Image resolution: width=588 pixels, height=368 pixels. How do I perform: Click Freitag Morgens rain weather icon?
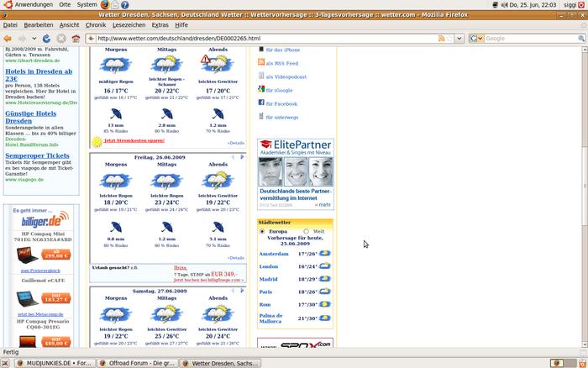116,181
